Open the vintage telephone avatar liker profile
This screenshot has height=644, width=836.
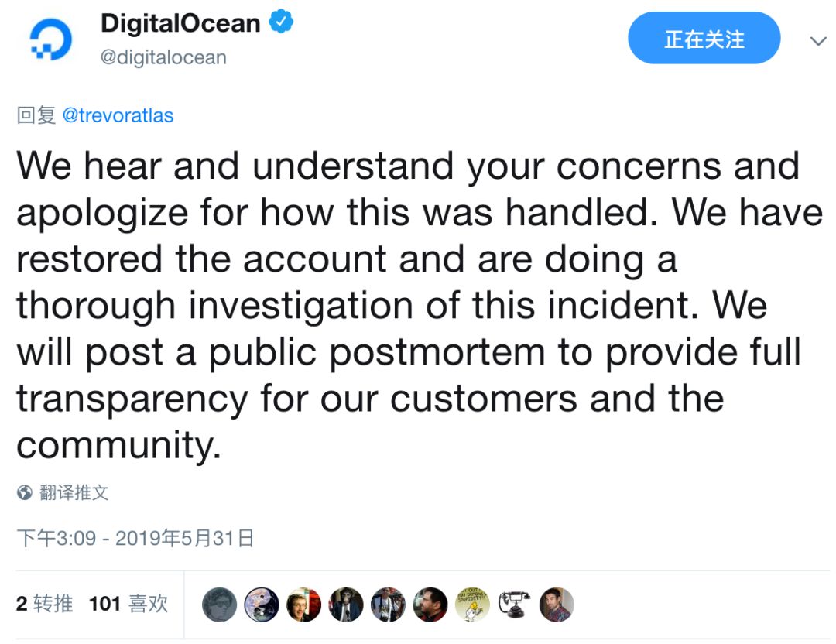pyautogui.click(x=514, y=605)
